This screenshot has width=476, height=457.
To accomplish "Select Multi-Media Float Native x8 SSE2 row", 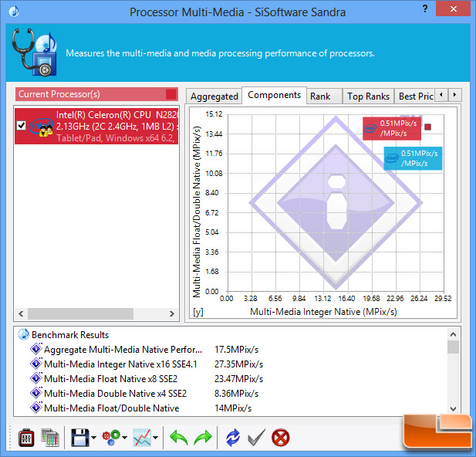I will [x=111, y=379].
